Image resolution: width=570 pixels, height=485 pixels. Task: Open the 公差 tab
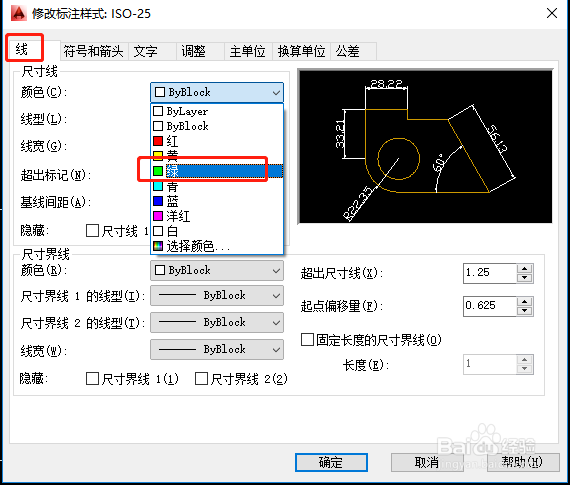click(348, 51)
